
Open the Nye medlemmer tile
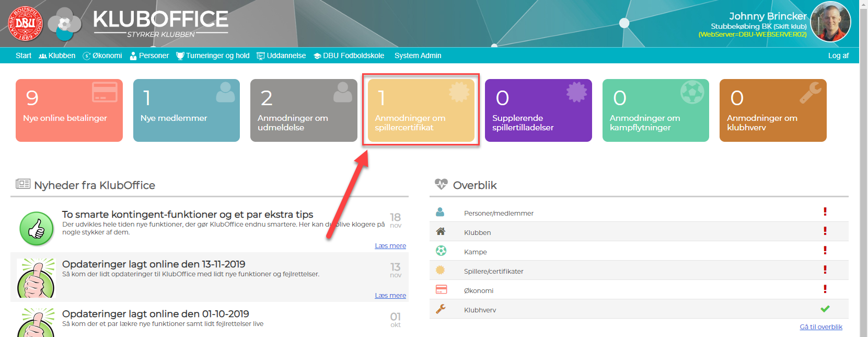pyautogui.click(x=186, y=110)
